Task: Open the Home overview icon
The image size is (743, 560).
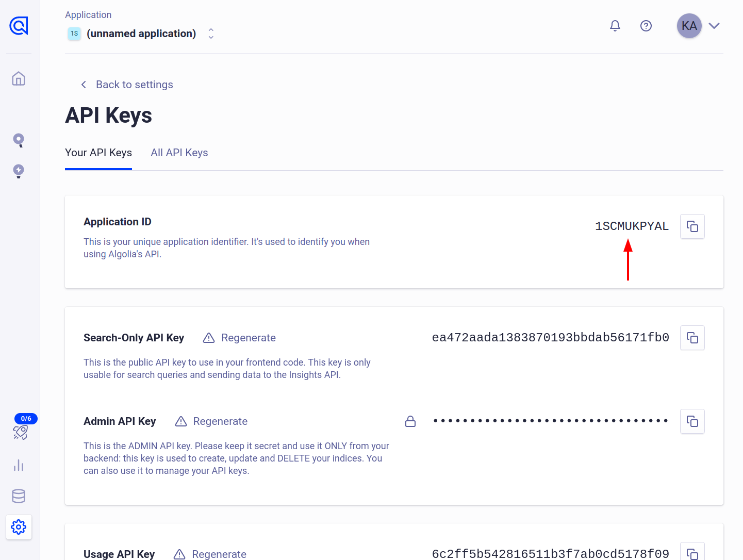Action: [19, 79]
